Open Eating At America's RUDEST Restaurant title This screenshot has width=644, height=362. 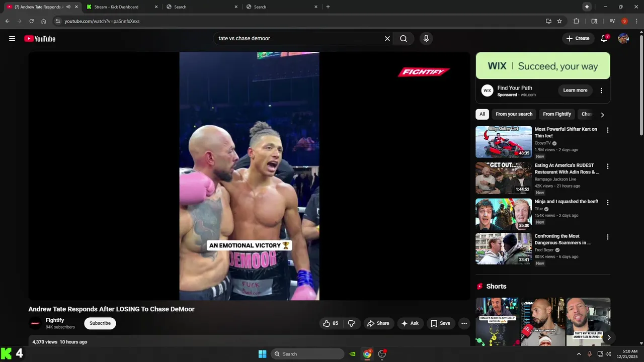point(567,168)
